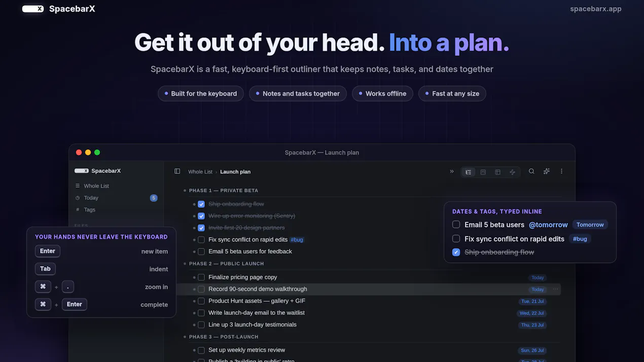The width and height of the screenshot is (644, 362).
Task: Uncheck Invite first 20 design partners
Action: 201,228
